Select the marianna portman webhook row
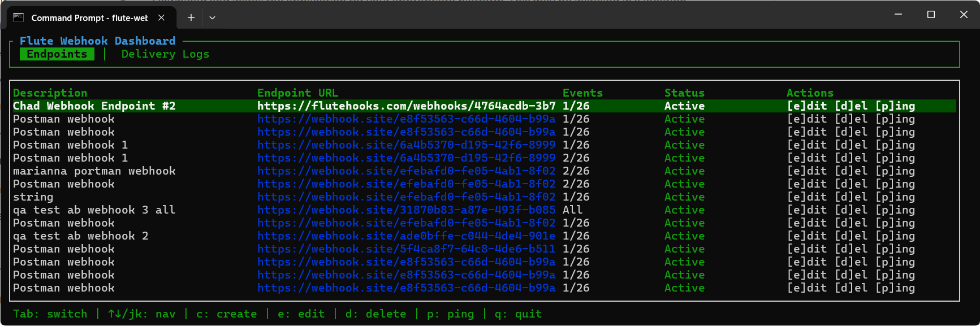Screen dimensions: 980x326 point(485,171)
